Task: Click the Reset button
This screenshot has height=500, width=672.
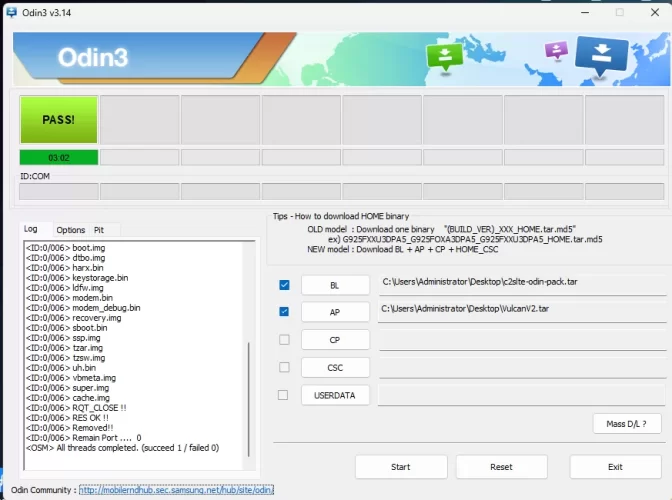Action: click(501, 467)
